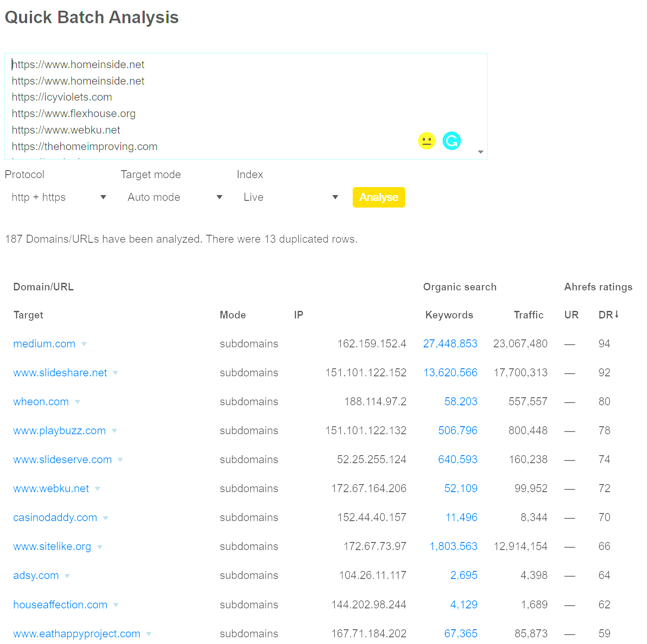Open the www.eathappyproject.com domain link
This screenshot has width=647, height=644.
77,634
